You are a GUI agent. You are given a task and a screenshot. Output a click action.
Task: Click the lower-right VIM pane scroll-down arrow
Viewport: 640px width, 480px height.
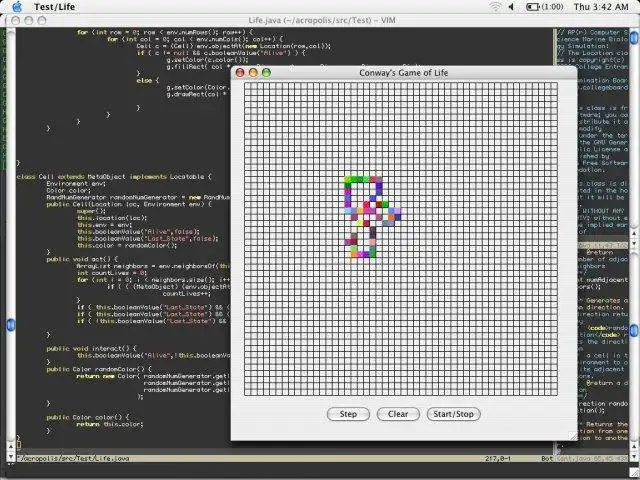click(x=634, y=456)
